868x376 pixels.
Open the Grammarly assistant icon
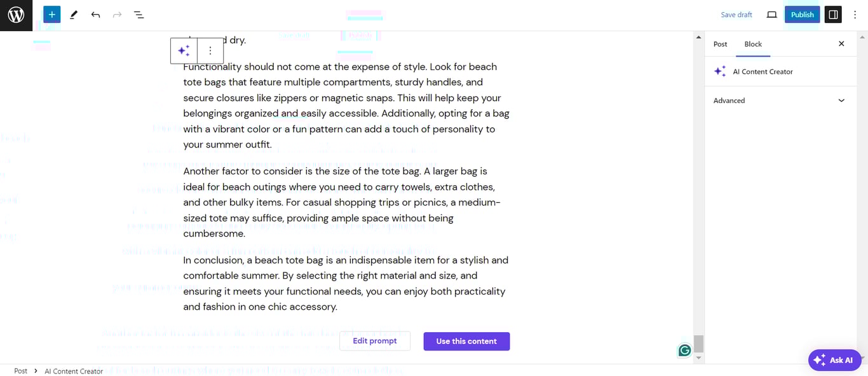[684, 351]
